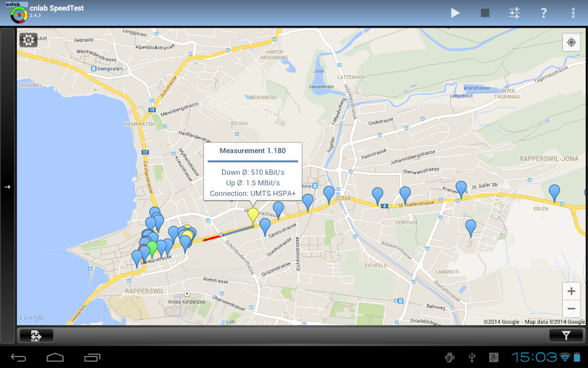Viewport: 588px width, 368px height.
Task: Tap the Google logo on map
Action: point(32,317)
